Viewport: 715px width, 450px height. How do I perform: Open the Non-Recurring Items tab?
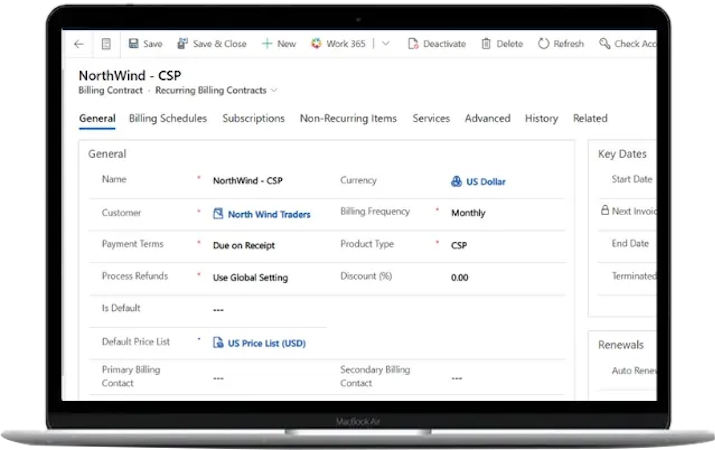[348, 119]
